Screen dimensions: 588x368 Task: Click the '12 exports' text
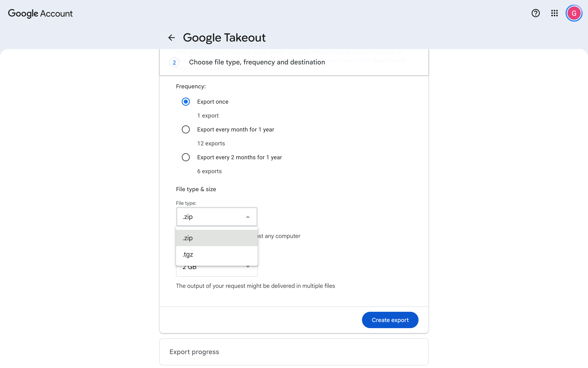coord(211,143)
